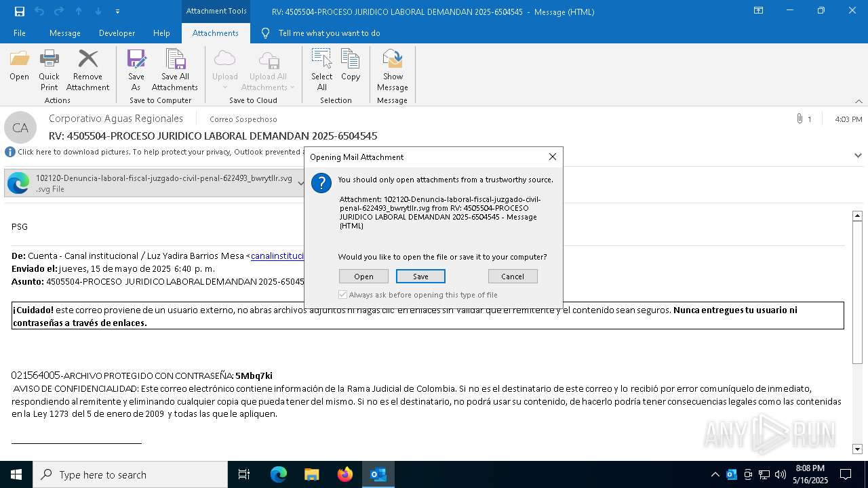Open the .svg attachment dropdown arrow
The width and height of the screenshot is (868, 488).
(x=300, y=184)
